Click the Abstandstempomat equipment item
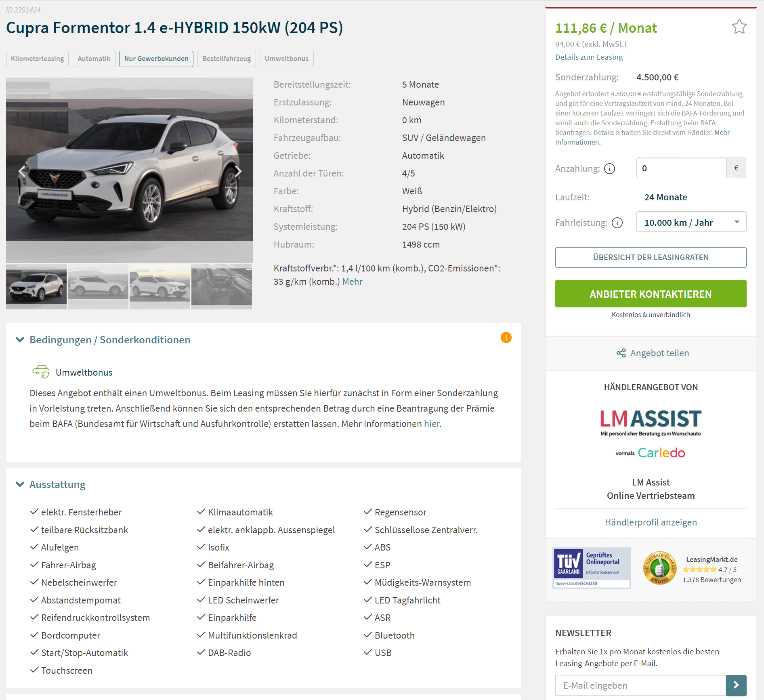This screenshot has height=700, width=764. pos(76,600)
